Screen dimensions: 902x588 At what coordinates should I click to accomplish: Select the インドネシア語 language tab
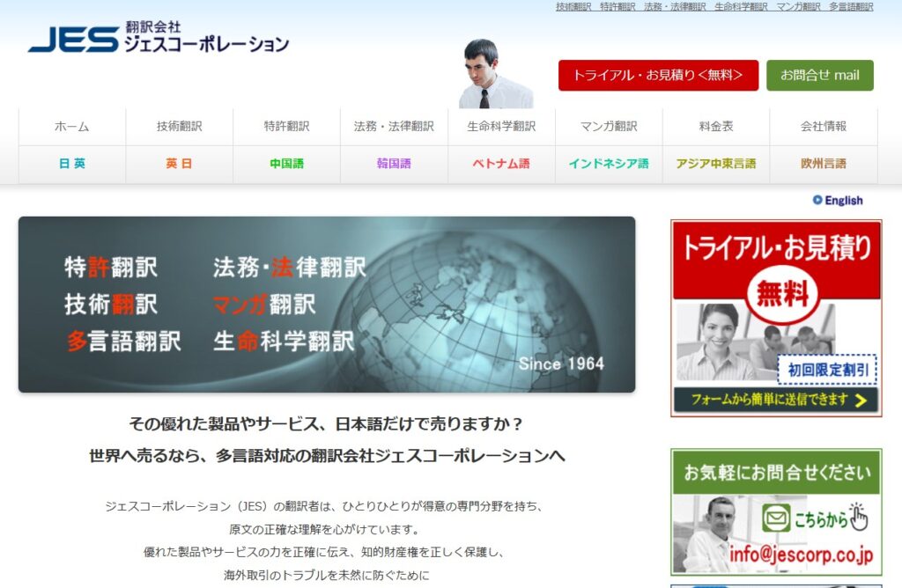pos(609,164)
